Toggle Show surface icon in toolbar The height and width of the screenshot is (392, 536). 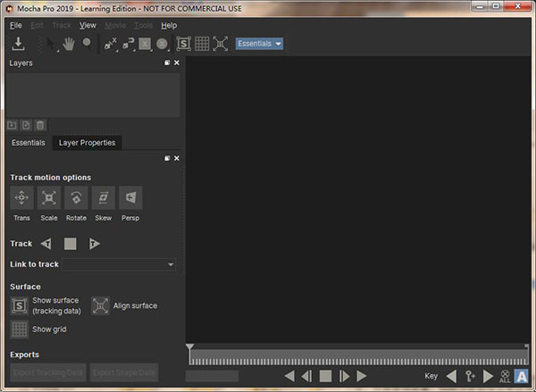pos(183,44)
